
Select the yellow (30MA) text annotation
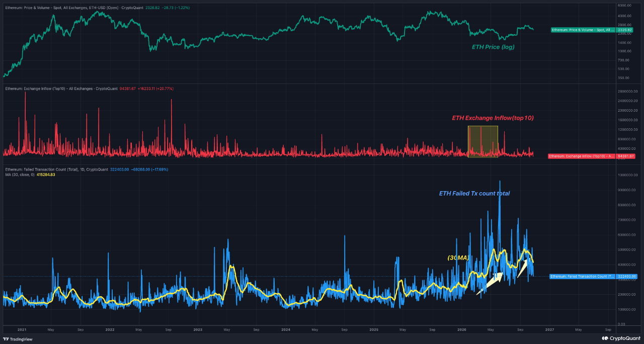[458, 257]
